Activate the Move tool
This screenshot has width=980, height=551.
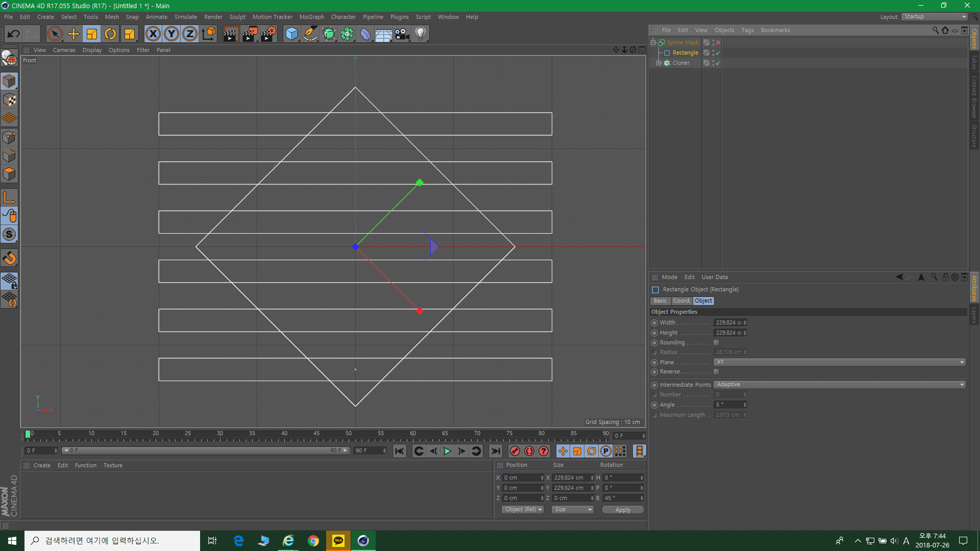click(x=73, y=34)
